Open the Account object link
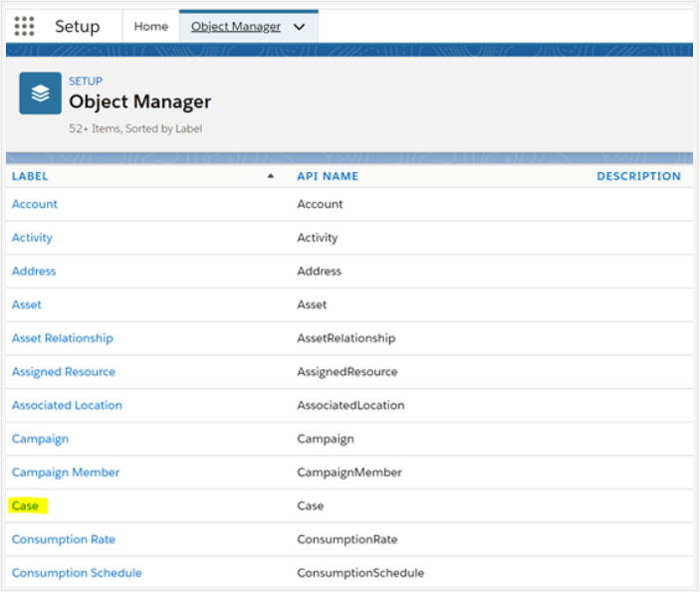This screenshot has height=592, width=700. click(x=35, y=204)
